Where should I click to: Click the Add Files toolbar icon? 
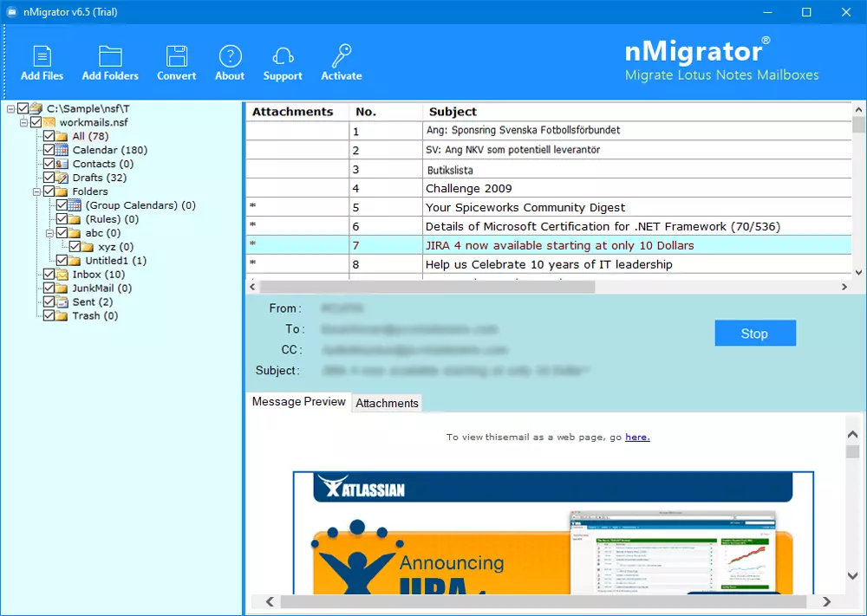click(42, 56)
